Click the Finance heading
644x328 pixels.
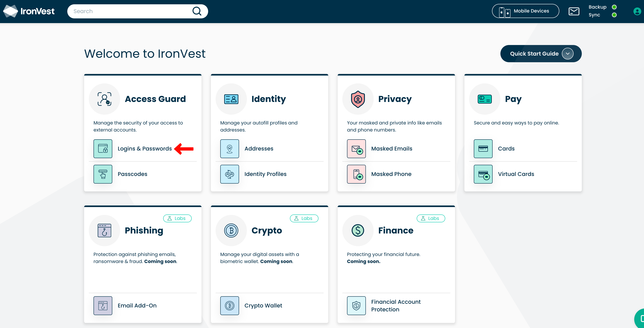click(x=396, y=230)
